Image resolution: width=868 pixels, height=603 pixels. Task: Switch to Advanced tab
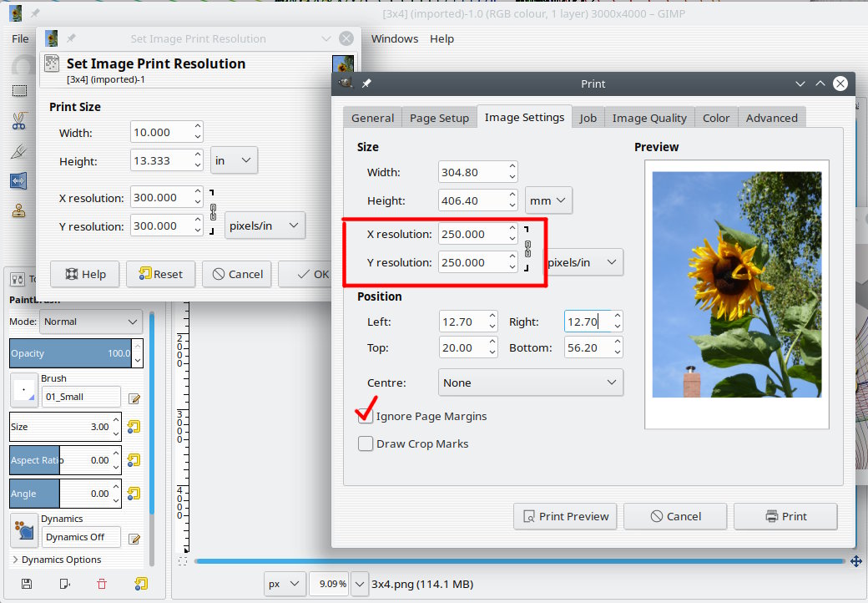tap(772, 118)
